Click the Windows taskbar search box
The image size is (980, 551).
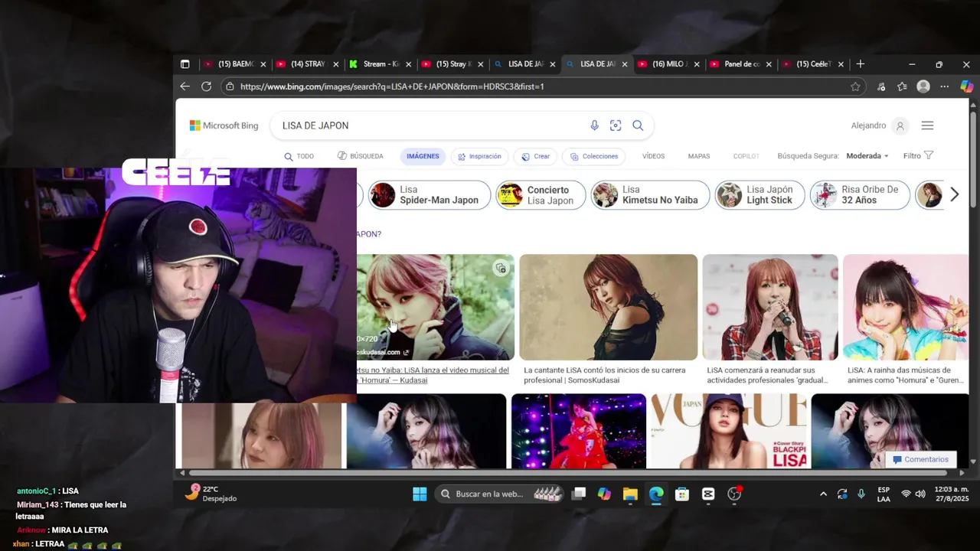(x=501, y=494)
